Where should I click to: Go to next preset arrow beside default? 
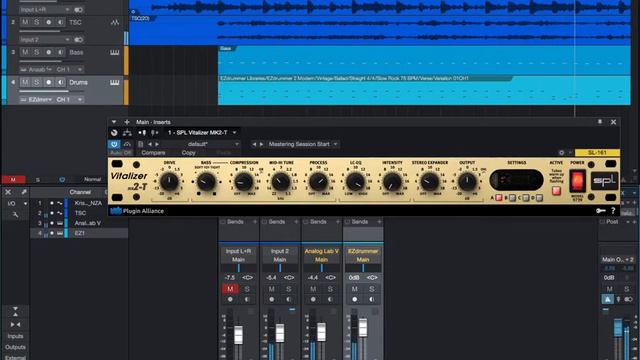tap(157, 144)
